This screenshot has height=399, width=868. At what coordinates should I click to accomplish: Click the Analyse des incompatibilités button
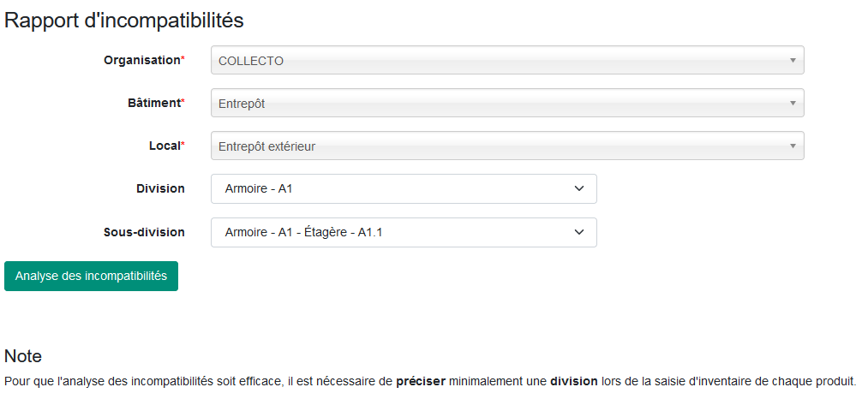[x=92, y=277]
